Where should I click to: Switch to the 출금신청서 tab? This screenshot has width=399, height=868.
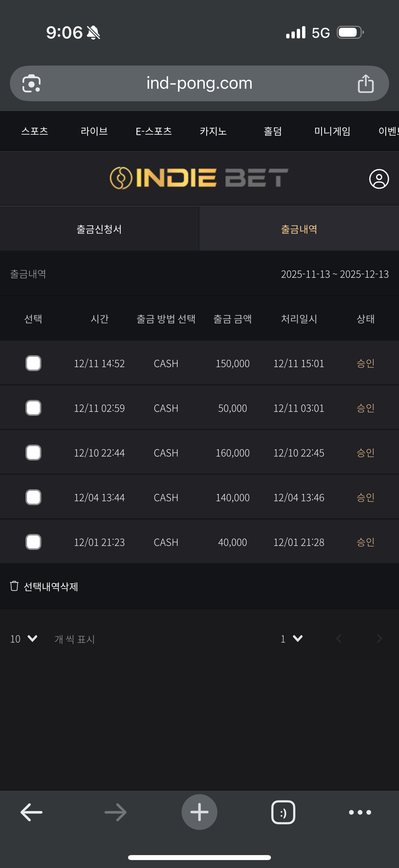click(99, 229)
